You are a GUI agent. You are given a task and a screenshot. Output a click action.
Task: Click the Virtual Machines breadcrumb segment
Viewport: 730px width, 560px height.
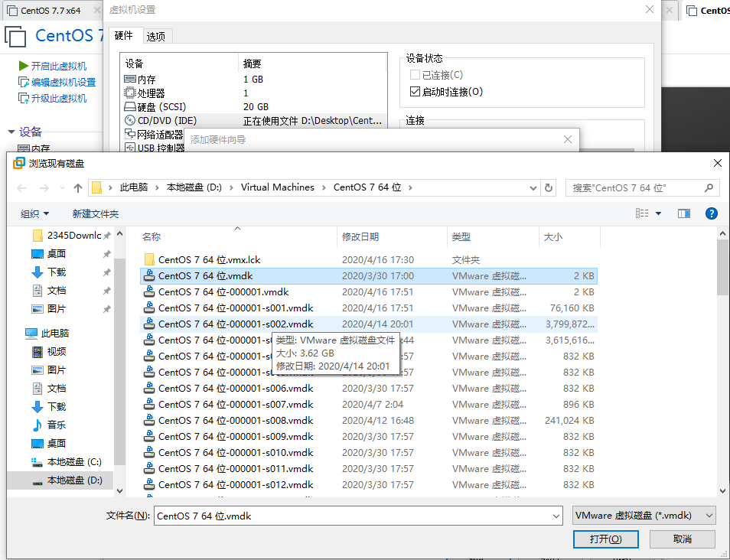click(278, 187)
